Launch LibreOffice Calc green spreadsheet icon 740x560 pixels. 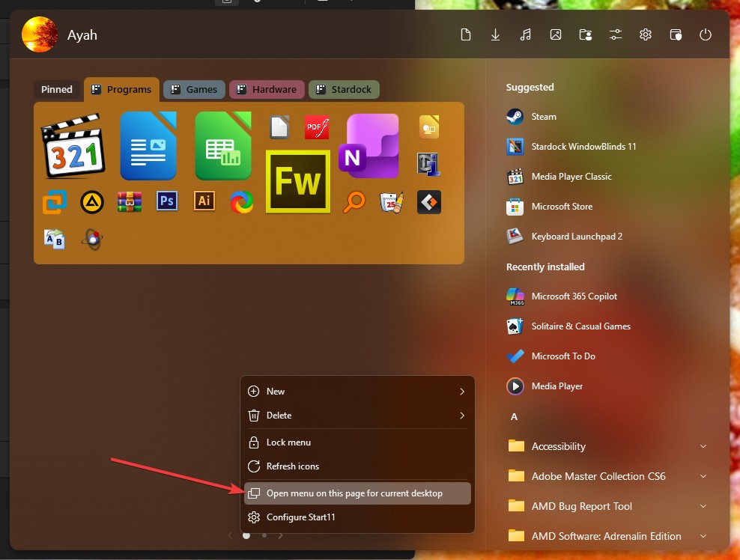tap(223, 147)
